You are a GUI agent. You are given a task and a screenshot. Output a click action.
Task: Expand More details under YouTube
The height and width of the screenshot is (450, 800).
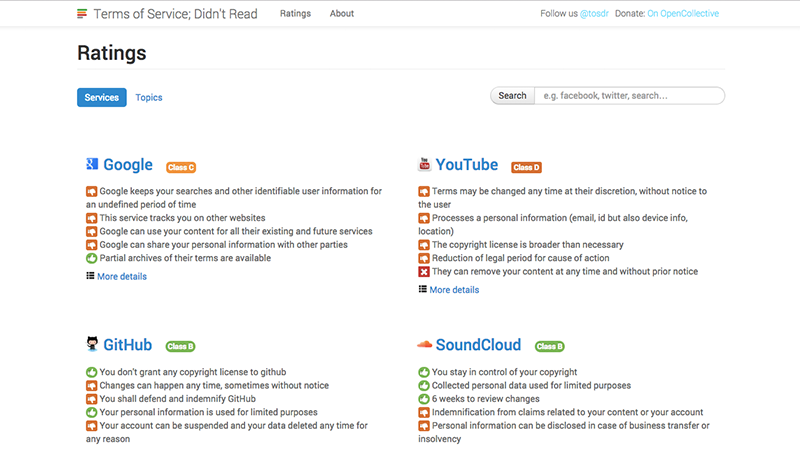point(453,290)
